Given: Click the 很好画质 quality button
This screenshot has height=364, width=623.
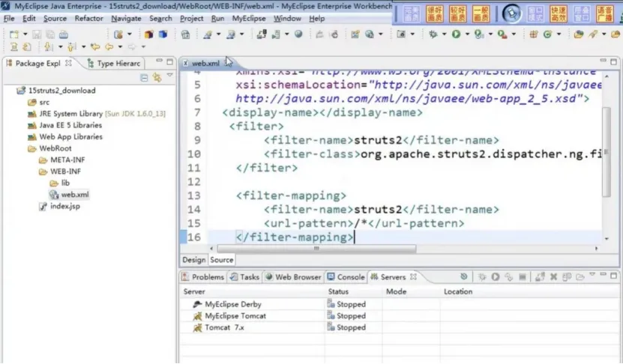Looking at the screenshot, I should (x=435, y=14).
